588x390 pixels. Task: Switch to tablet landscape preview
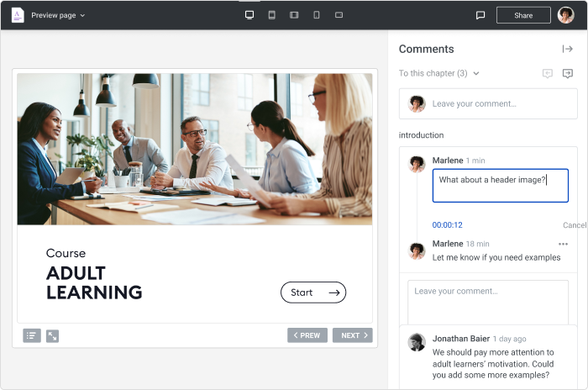(294, 15)
